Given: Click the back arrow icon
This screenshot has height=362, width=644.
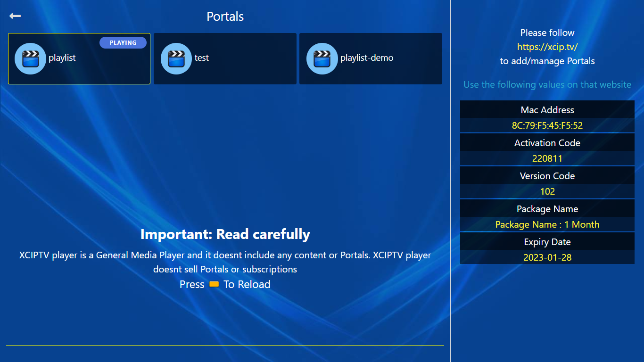Looking at the screenshot, I should coord(15,16).
